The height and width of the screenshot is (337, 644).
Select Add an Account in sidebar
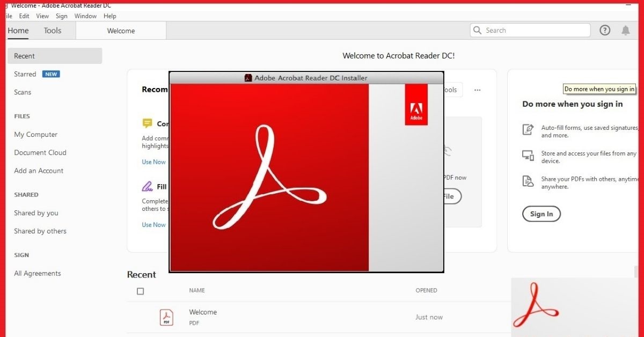[38, 171]
